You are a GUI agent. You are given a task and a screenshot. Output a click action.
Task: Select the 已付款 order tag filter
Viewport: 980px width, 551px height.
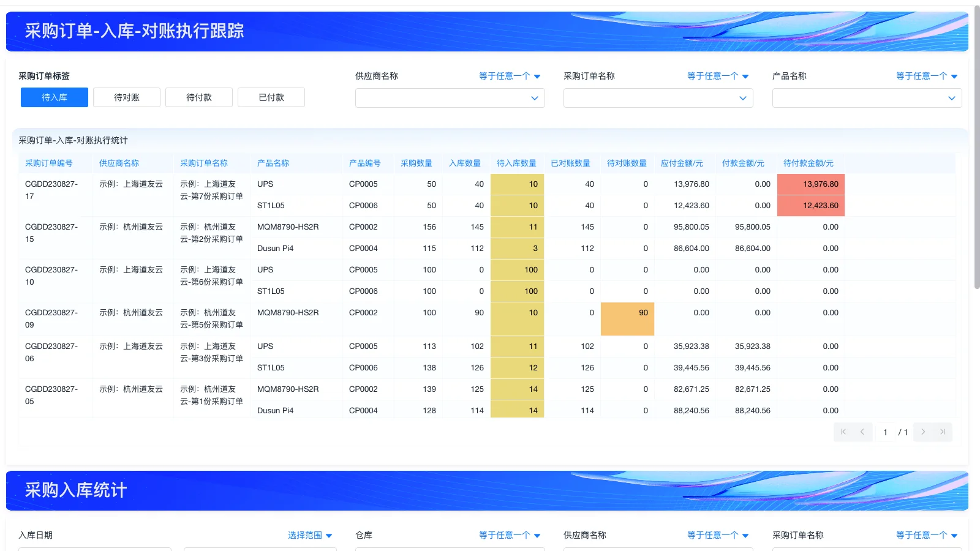[271, 97]
